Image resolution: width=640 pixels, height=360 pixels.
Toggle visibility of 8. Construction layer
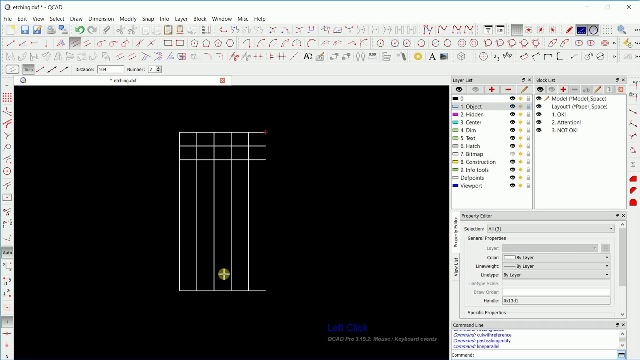pyautogui.click(x=512, y=162)
